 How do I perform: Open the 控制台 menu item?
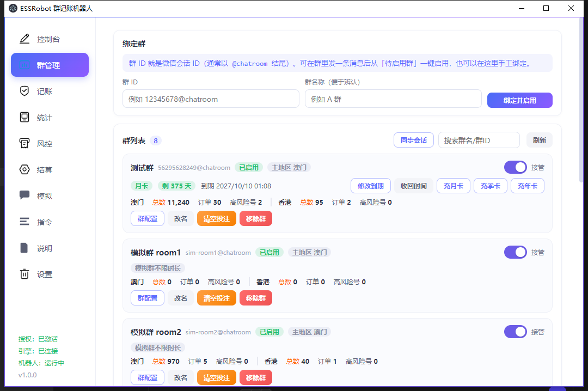(x=48, y=39)
